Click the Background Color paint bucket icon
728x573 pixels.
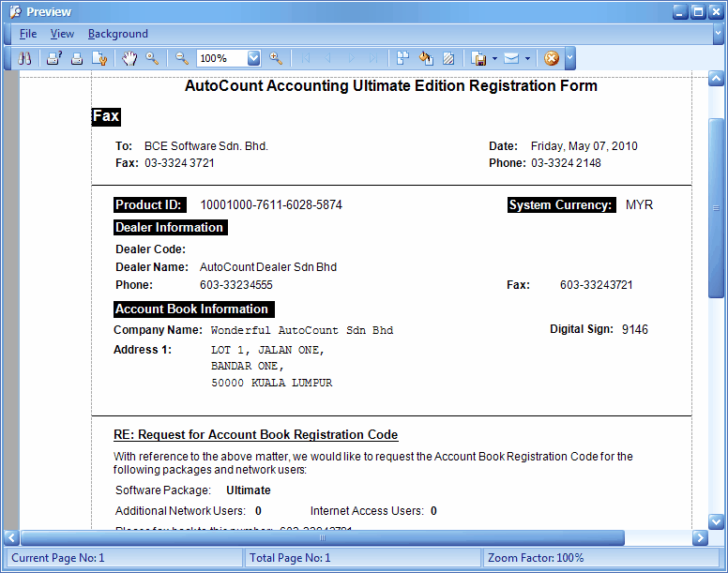(x=426, y=58)
